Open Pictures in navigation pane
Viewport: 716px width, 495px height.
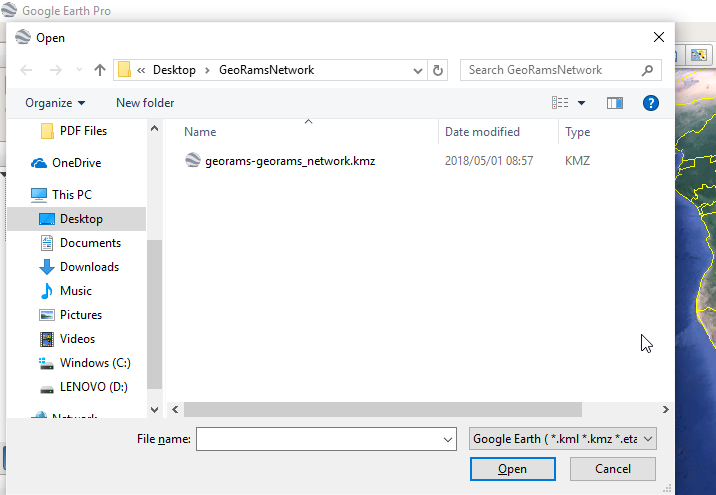(81, 315)
